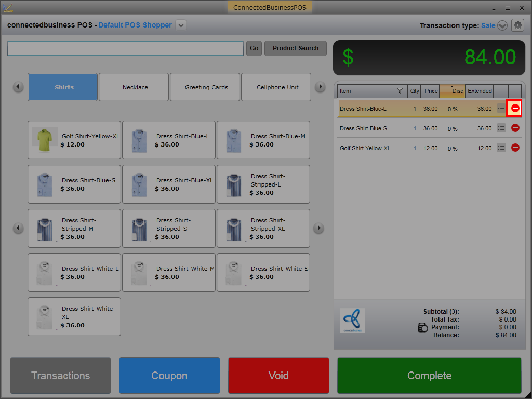Select the Dress Shirt-Blue-L order row name
This screenshot has height=399, width=532.
[363, 109]
